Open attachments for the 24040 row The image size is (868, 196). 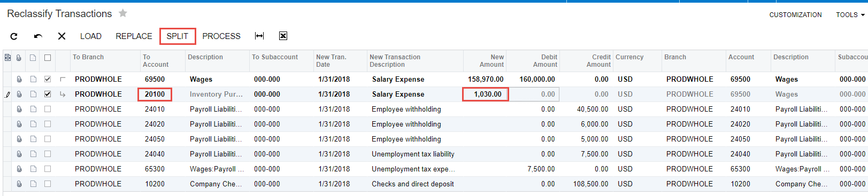(19, 154)
